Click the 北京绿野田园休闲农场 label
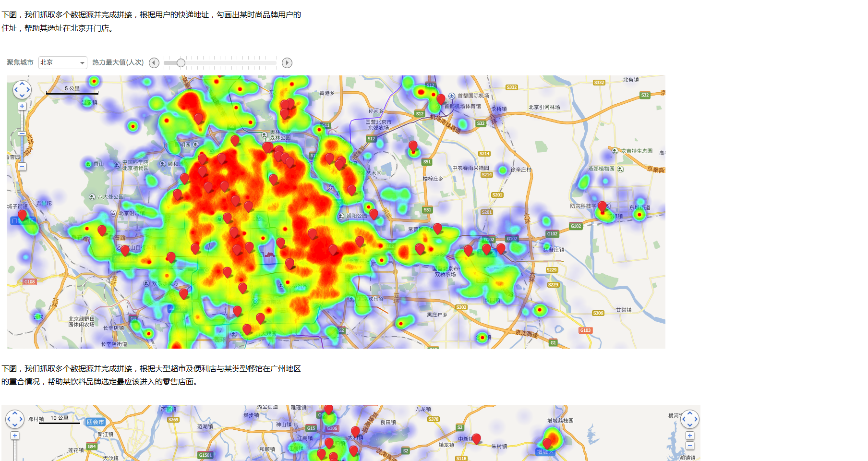 pyautogui.click(x=81, y=322)
